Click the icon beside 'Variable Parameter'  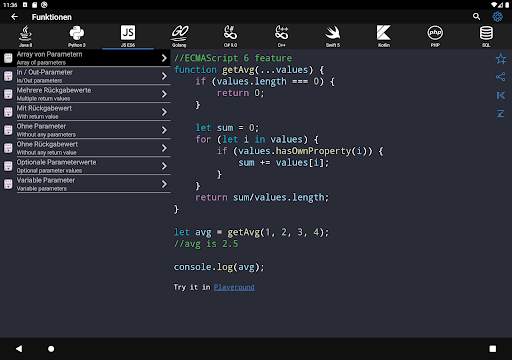click(8, 184)
